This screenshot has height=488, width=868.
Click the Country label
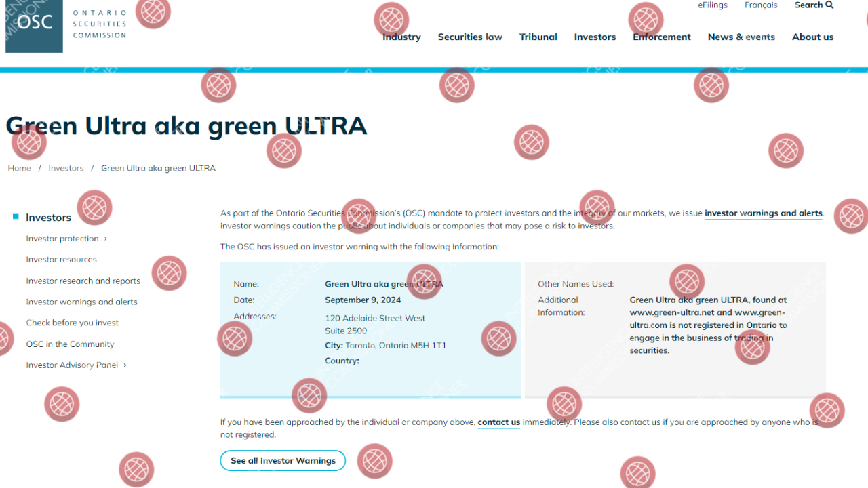(342, 361)
